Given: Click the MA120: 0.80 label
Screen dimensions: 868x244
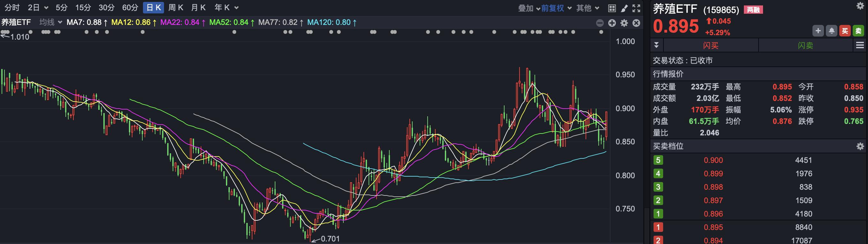Looking at the screenshot, I should (332, 23).
